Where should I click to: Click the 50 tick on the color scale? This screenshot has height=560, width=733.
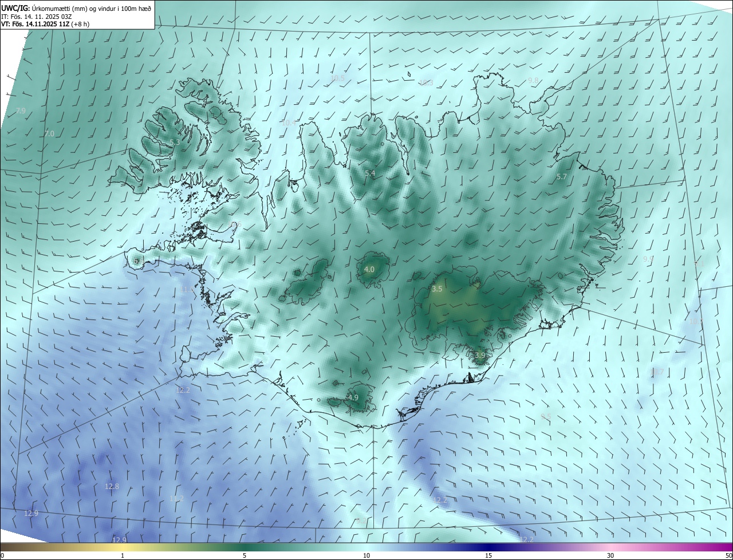click(x=729, y=555)
